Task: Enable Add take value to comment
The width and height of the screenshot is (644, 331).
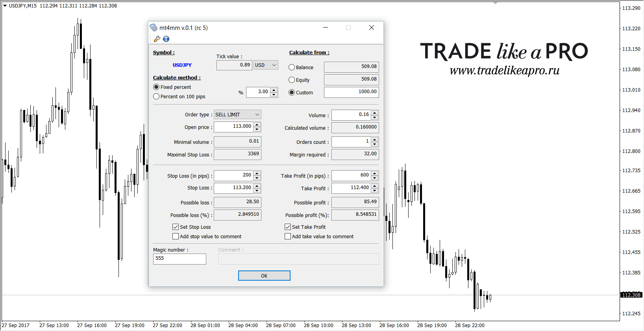Action: click(x=288, y=237)
